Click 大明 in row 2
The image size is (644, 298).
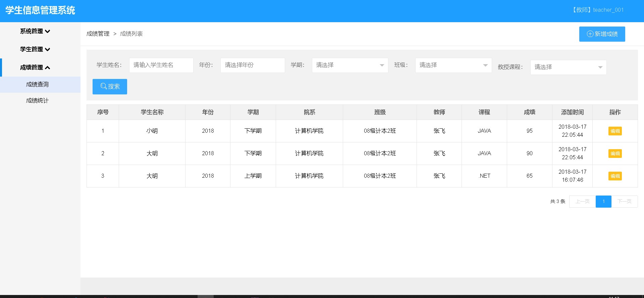(x=152, y=154)
